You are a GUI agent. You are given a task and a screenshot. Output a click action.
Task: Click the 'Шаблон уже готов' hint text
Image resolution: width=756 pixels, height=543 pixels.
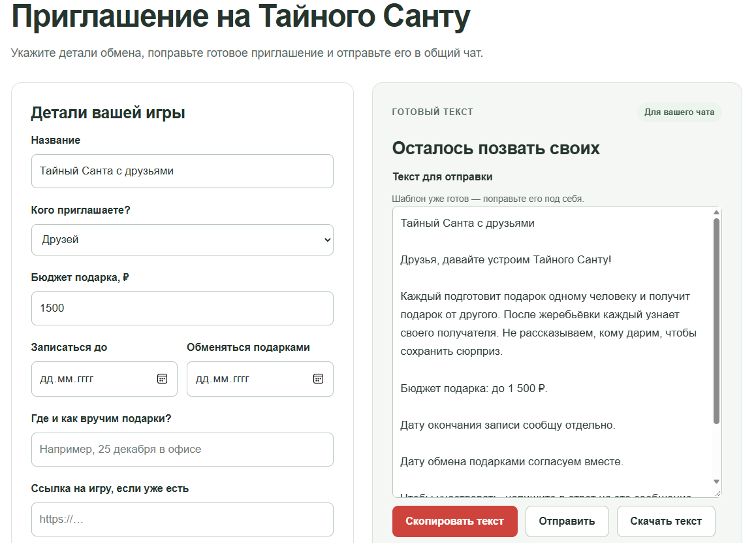coord(488,199)
